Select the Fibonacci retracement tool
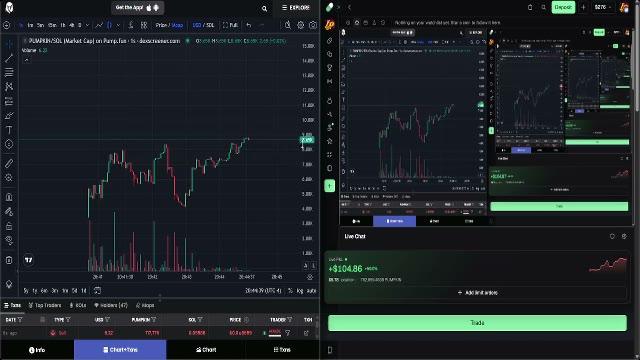This screenshot has height=360, width=640. [x=9, y=73]
